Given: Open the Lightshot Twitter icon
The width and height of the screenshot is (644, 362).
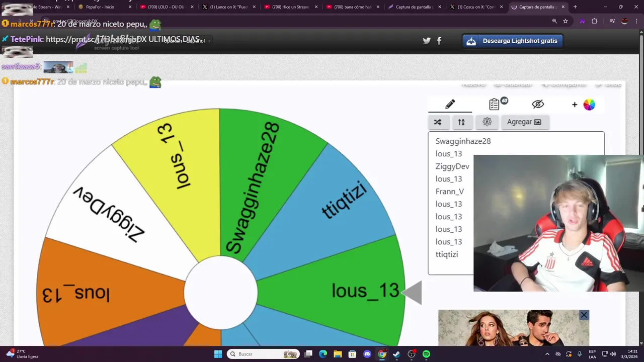Looking at the screenshot, I should pyautogui.click(x=427, y=41).
